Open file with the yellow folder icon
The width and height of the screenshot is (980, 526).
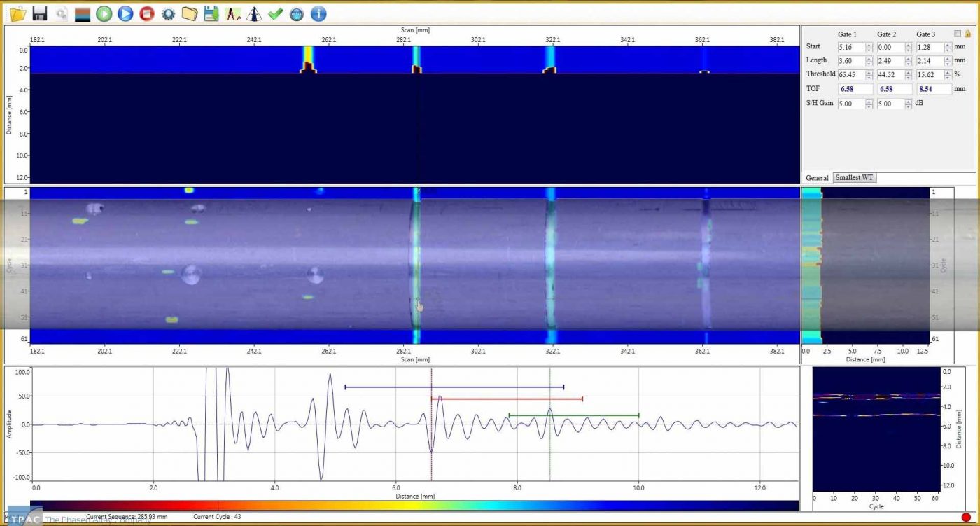tap(18, 13)
